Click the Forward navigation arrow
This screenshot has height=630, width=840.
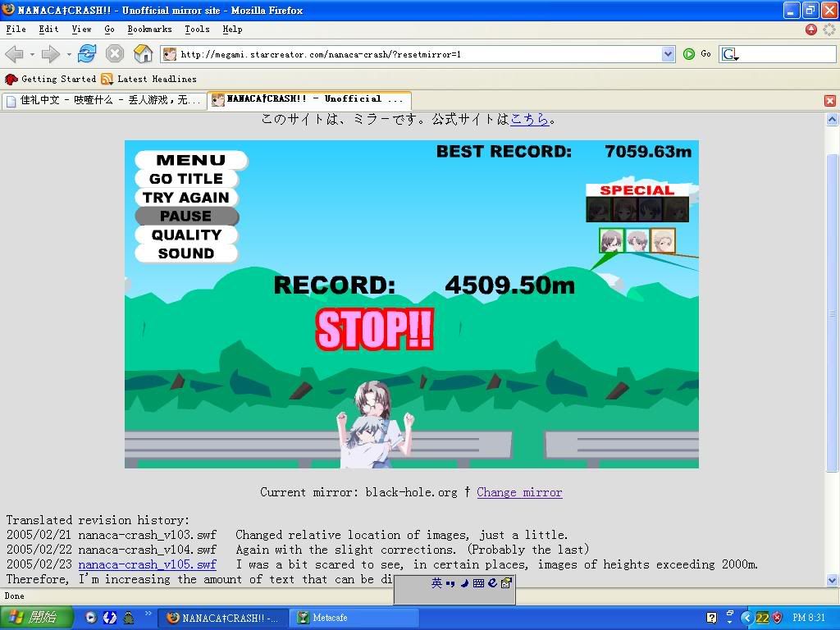(x=51, y=54)
